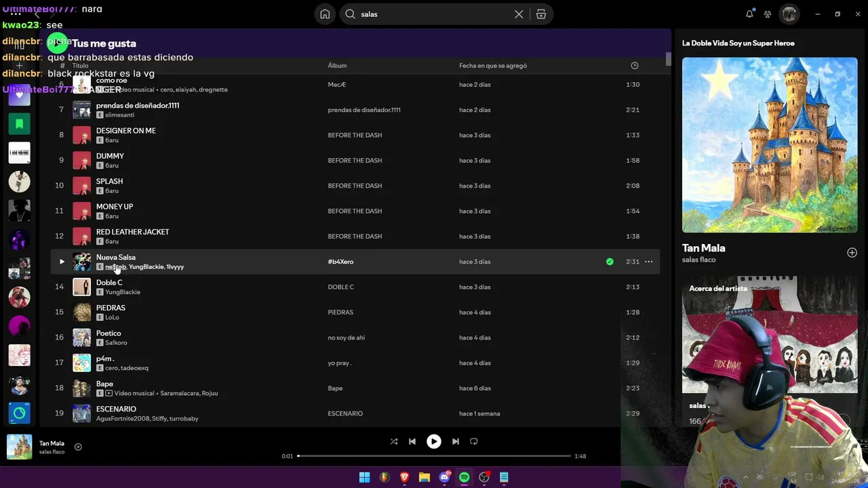The image size is (868, 488).
Task: Click the tracklist vertical scrollbar
Action: tap(668, 59)
